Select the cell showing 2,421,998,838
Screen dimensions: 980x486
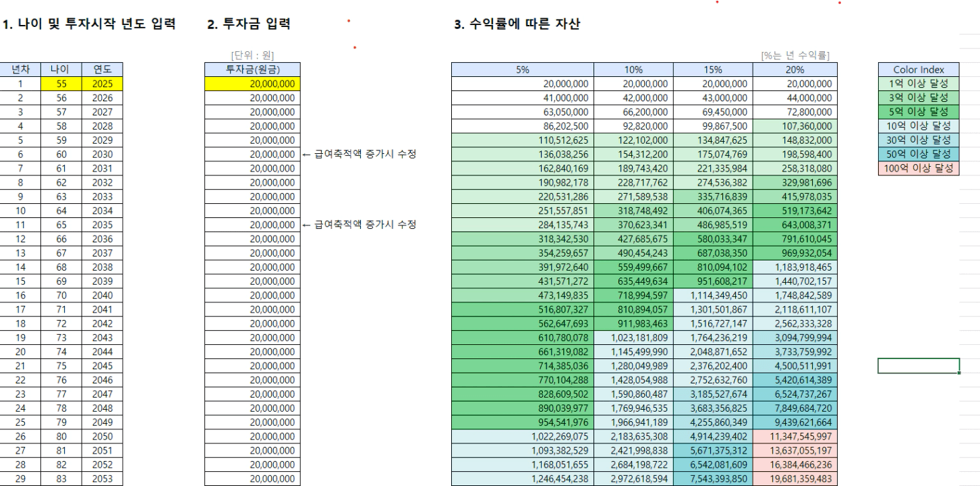(634, 450)
